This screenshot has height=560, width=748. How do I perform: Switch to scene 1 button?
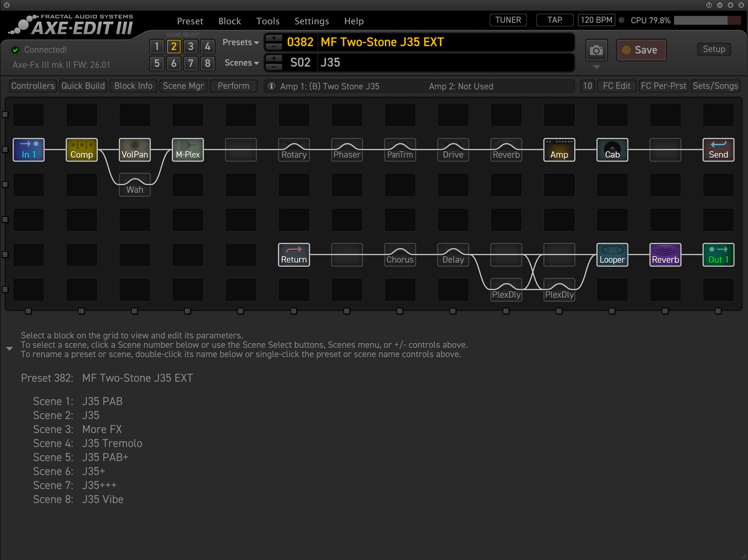click(x=157, y=47)
